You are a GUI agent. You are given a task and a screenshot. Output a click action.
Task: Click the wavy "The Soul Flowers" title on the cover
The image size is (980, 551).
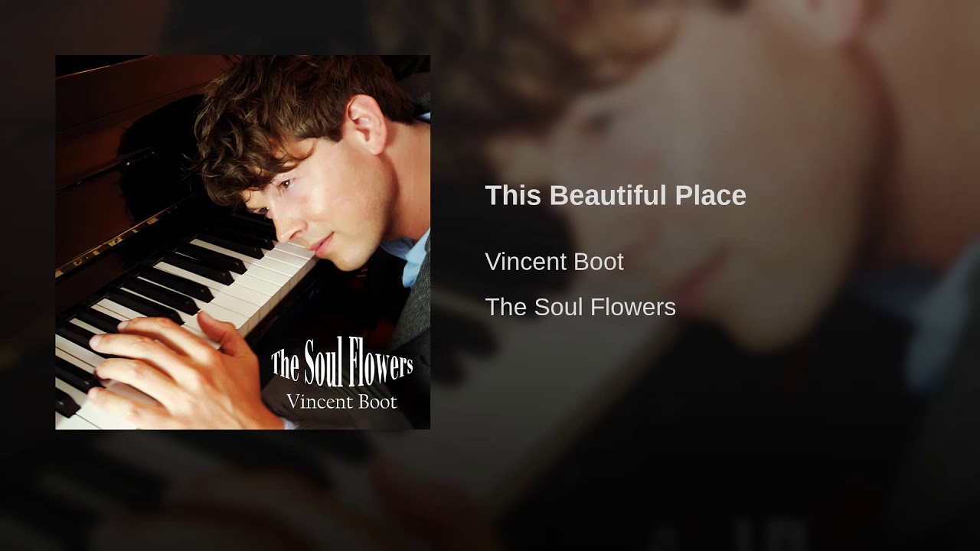coord(341,362)
